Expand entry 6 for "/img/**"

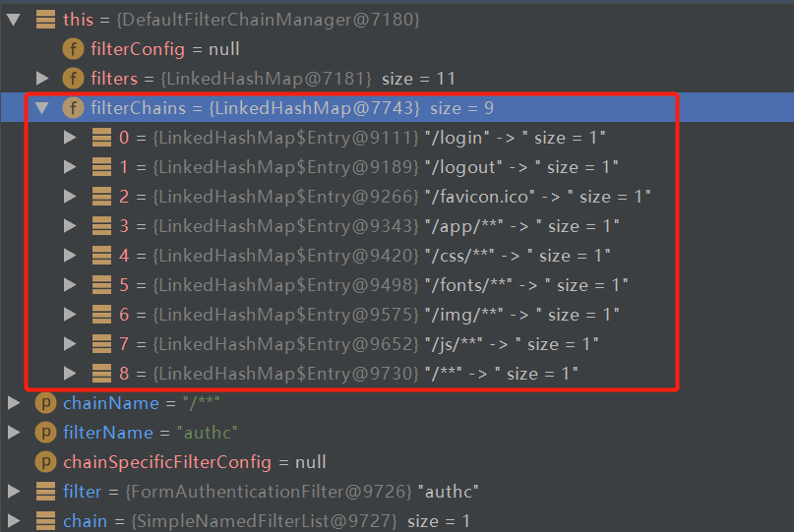tap(70, 315)
